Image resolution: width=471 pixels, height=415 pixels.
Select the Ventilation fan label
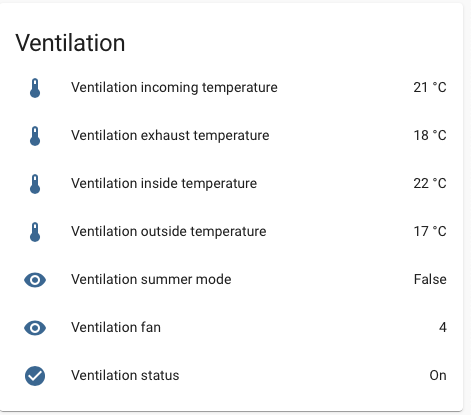116,328
